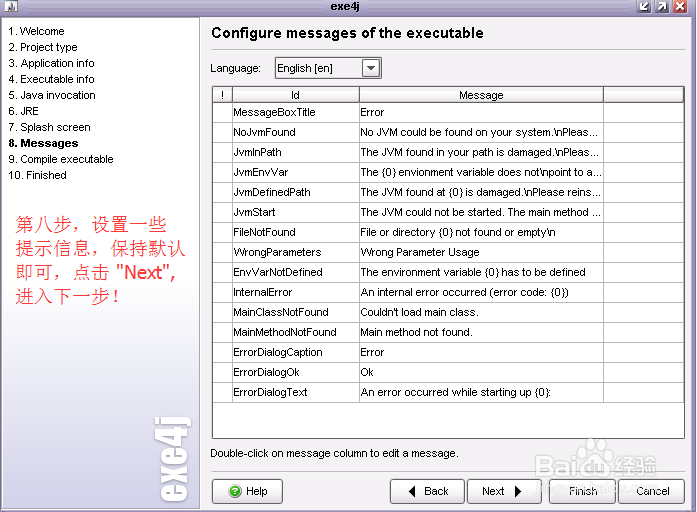The image size is (697, 512).
Task: Select the WrongParameters id cell
Action: (x=296, y=252)
